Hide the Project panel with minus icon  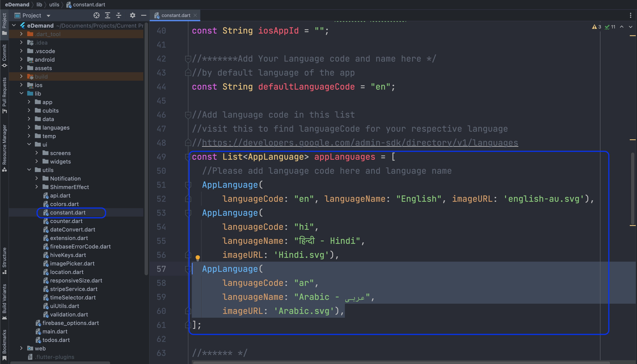(144, 16)
